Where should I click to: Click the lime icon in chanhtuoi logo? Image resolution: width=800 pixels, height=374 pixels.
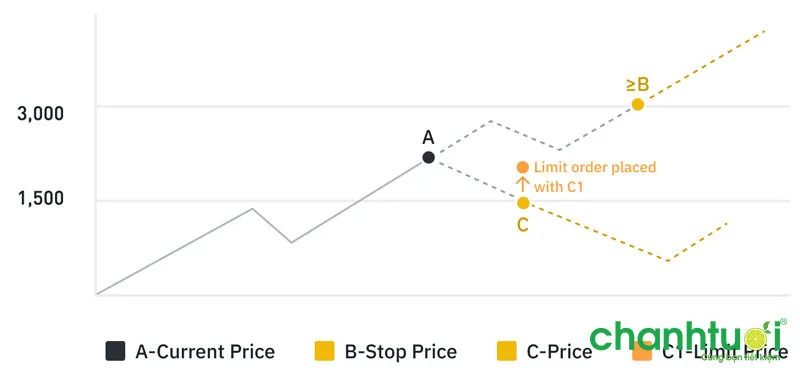[x=755, y=339]
